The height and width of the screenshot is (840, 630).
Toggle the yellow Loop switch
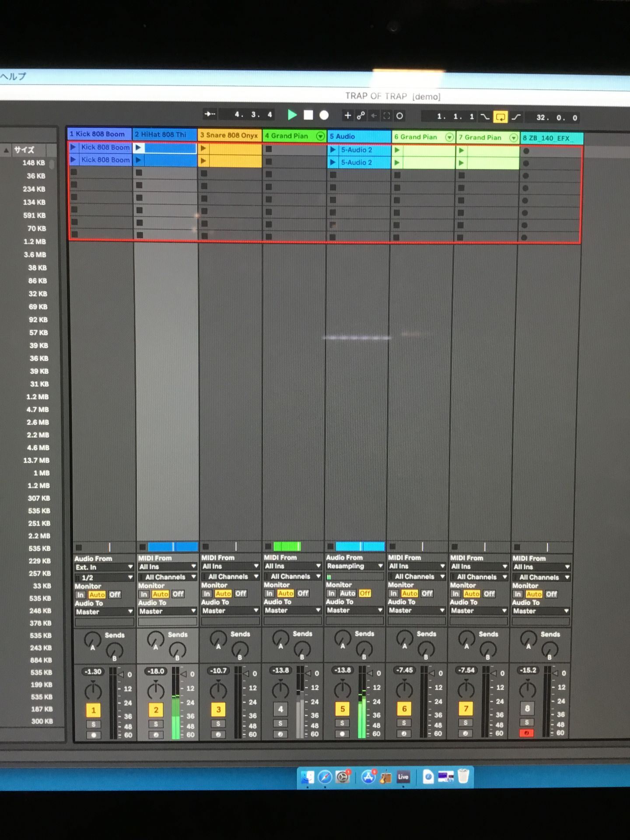tap(500, 117)
